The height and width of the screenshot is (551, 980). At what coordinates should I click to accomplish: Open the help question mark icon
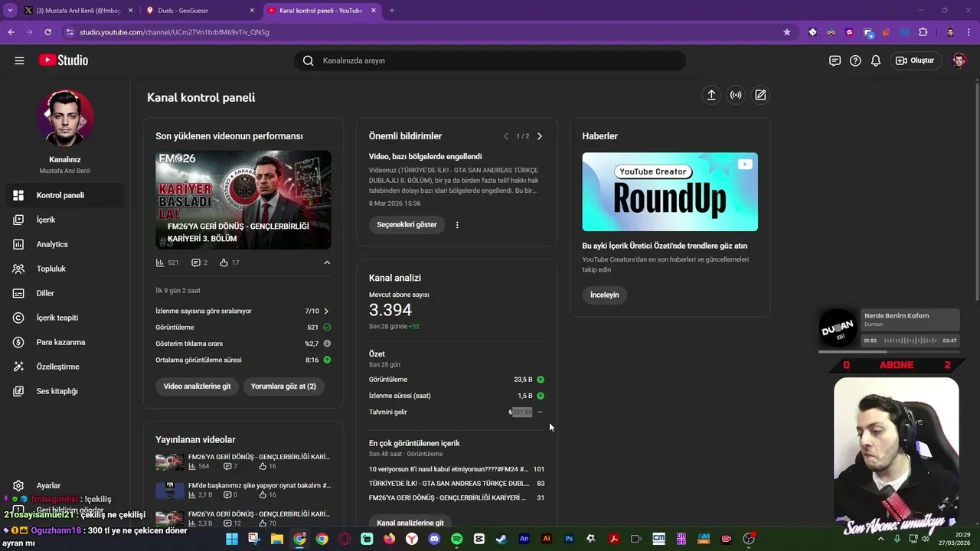coord(855,60)
